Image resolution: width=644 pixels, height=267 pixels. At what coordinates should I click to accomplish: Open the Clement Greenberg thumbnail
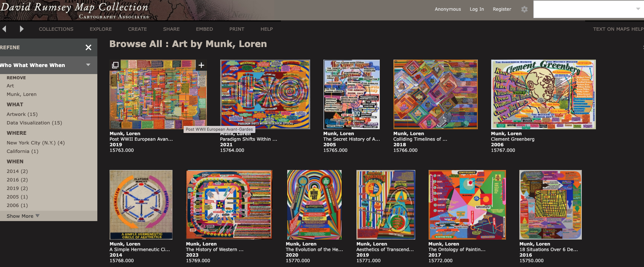click(x=543, y=94)
